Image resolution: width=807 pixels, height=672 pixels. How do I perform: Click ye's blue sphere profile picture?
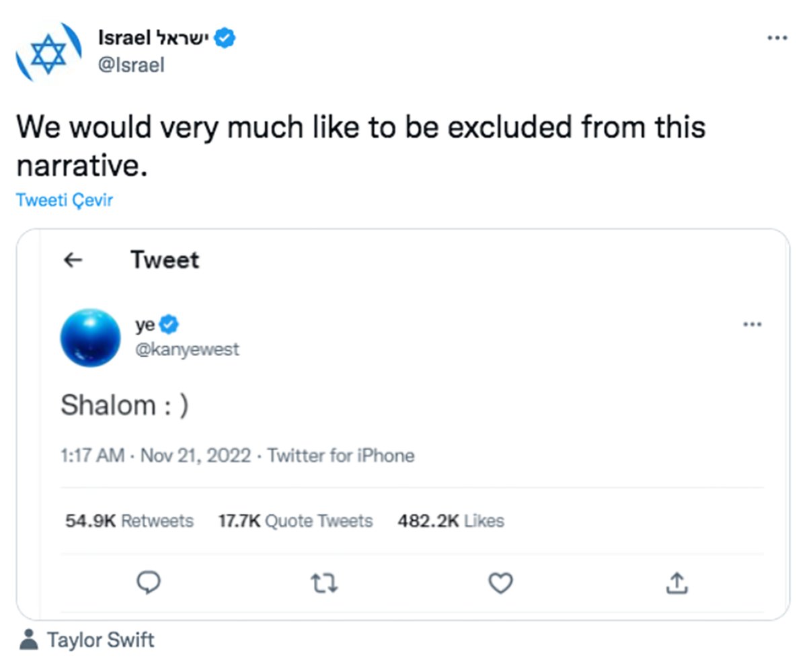(x=90, y=337)
